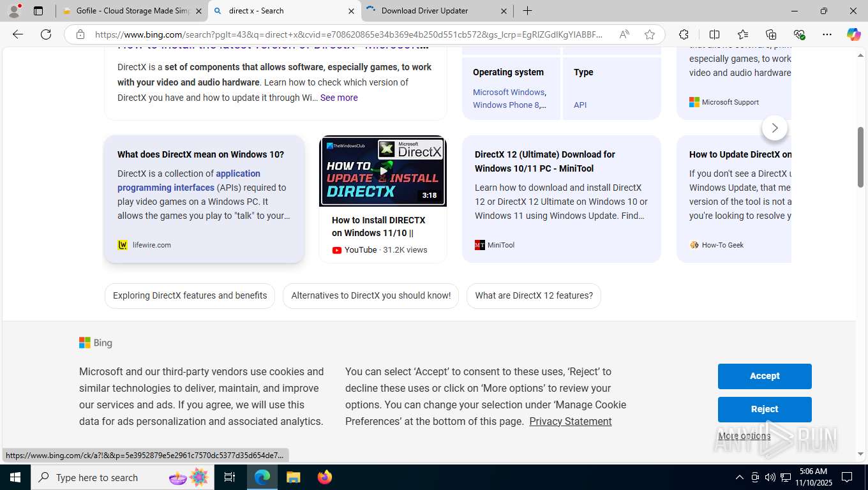View site information lock icon
This screenshot has height=490, width=868.
click(x=80, y=34)
